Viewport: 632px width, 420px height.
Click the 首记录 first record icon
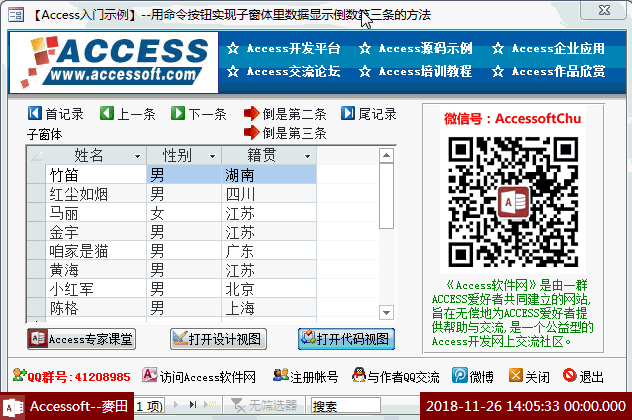point(35,114)
